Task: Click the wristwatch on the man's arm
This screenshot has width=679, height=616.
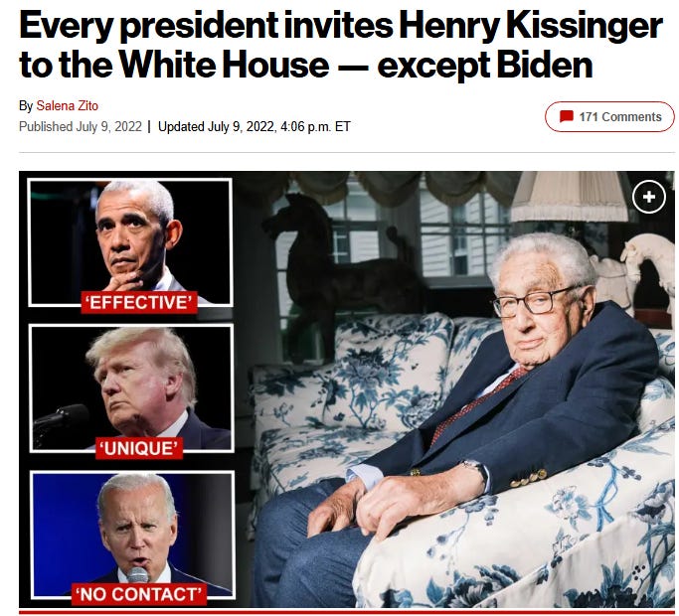Action: click(476, 470)
